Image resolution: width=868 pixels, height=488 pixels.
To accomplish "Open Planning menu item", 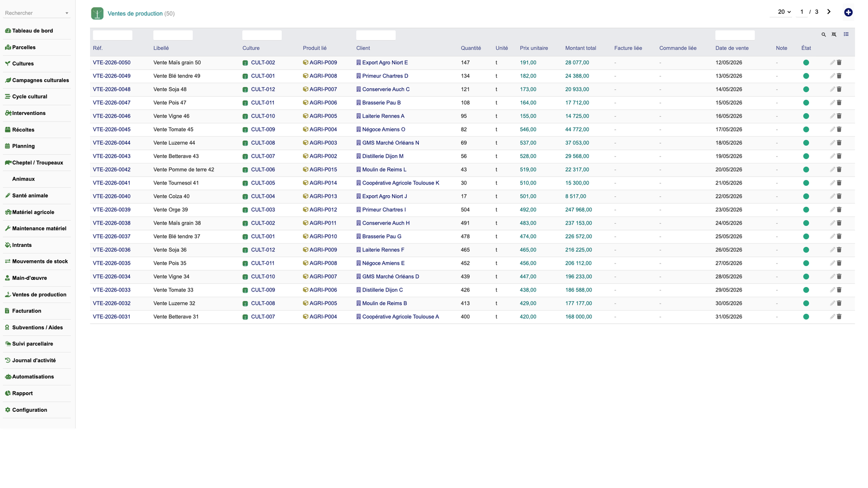I will [23, 146].
